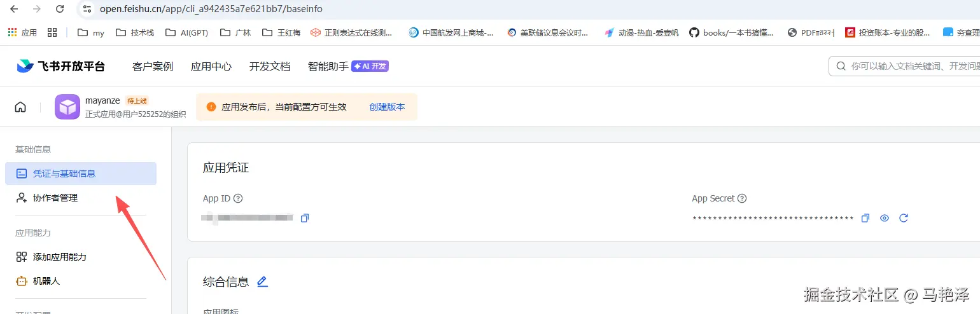
Task: Click the purple mayanze app cube icon
Action: pos(67,107)
